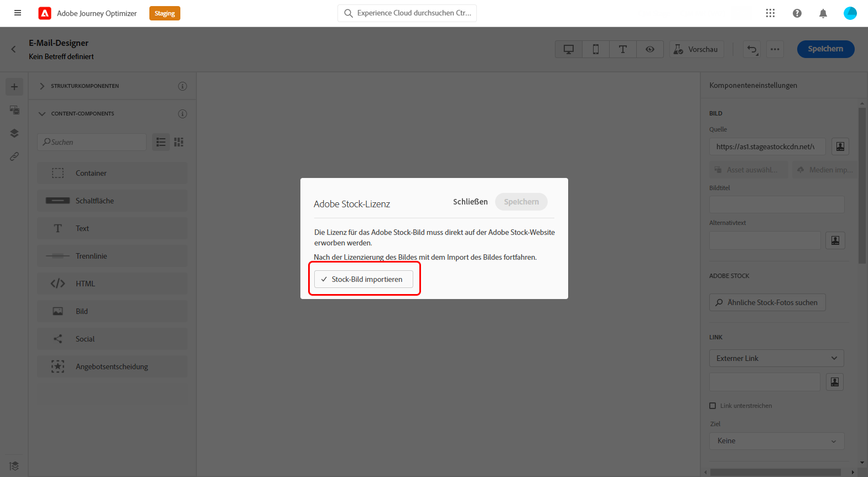The width and height of the screenshot is (868, 477).
Task: Open the Vorschau preview
Action: 697,49
